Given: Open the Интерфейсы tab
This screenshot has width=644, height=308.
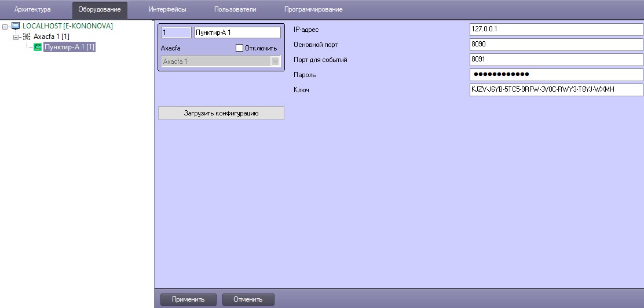Looking at the screenshot, I should (167, 9).
